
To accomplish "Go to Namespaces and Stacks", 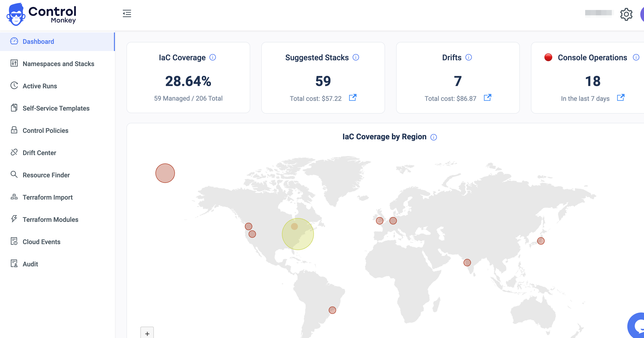I will (x=58, y=64).
